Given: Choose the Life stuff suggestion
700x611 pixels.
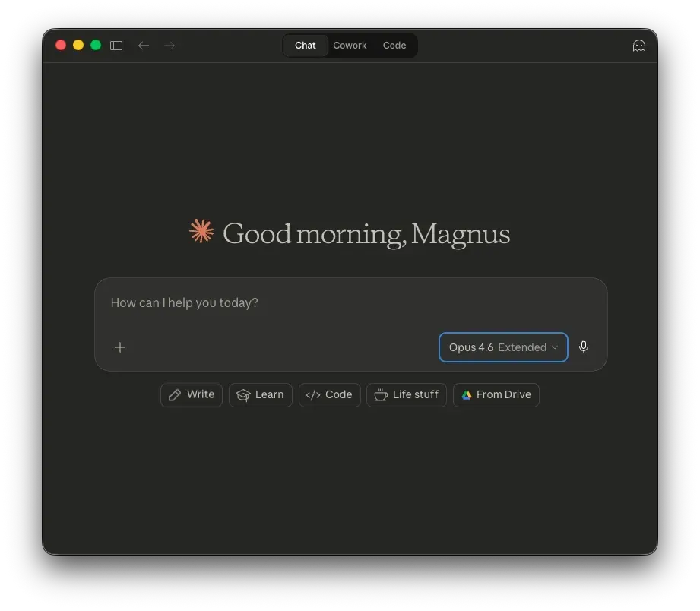Looking at the screenshot, I should pos(407,395).
